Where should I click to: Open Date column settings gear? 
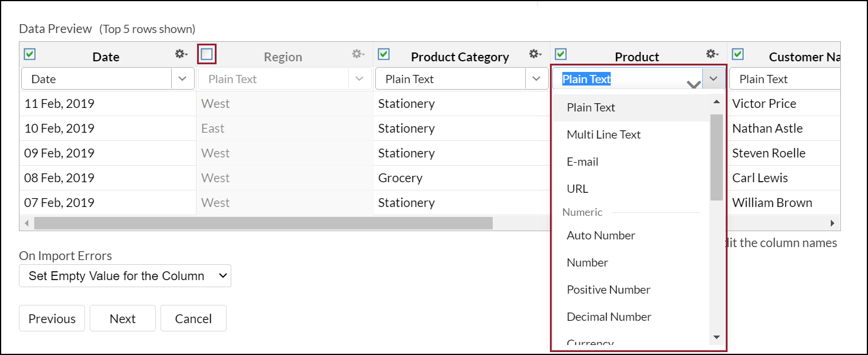click(x=181, y=54)
